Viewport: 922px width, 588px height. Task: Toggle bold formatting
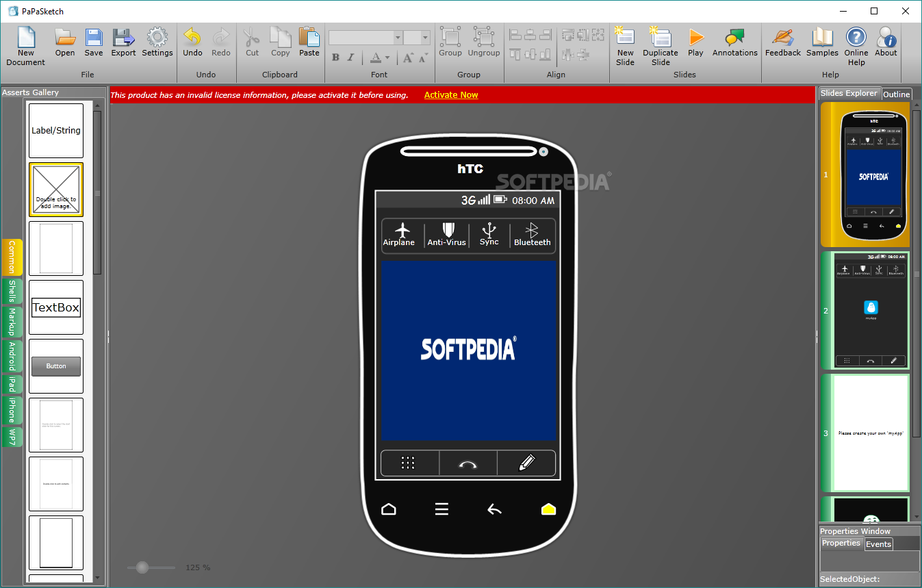pyautogui.click(x=335, y=58)
